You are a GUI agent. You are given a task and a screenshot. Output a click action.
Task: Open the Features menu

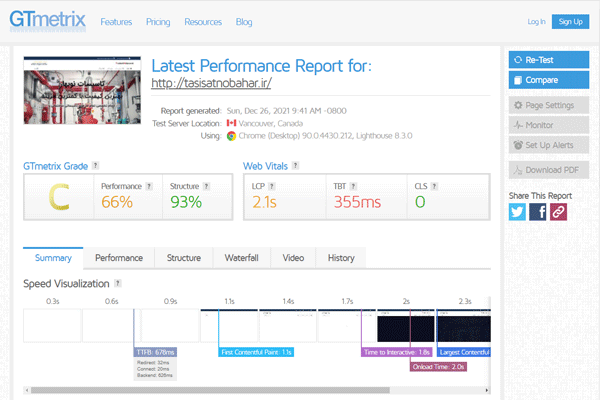pos(116,21)
